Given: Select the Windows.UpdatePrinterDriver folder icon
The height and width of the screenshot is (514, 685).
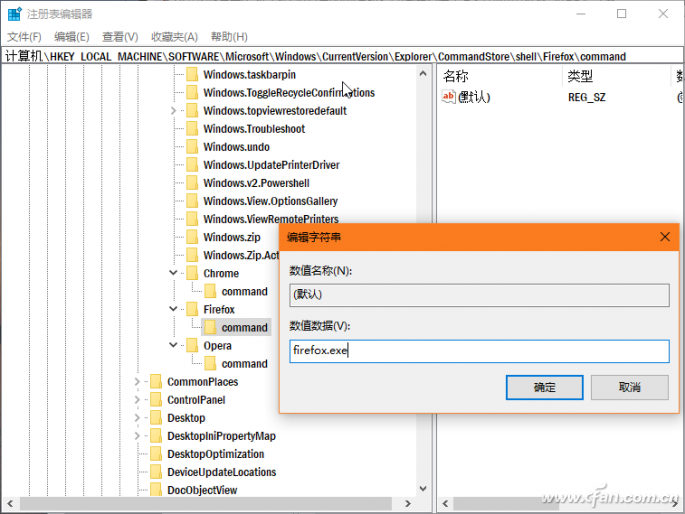Looking at the screenshot, I should 192,165.
